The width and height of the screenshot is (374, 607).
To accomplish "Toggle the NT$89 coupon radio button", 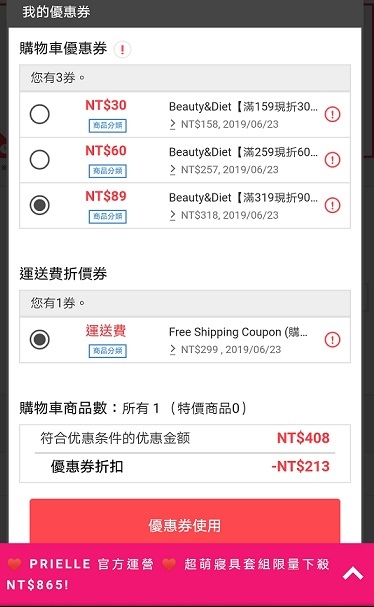I will click(x=39, y=205).
